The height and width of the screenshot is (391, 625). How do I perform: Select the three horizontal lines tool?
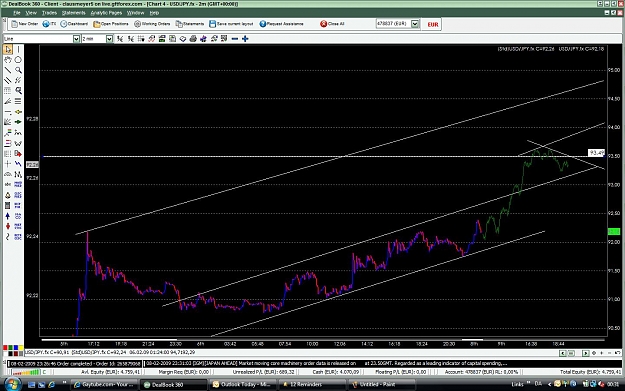pos(18,101)
